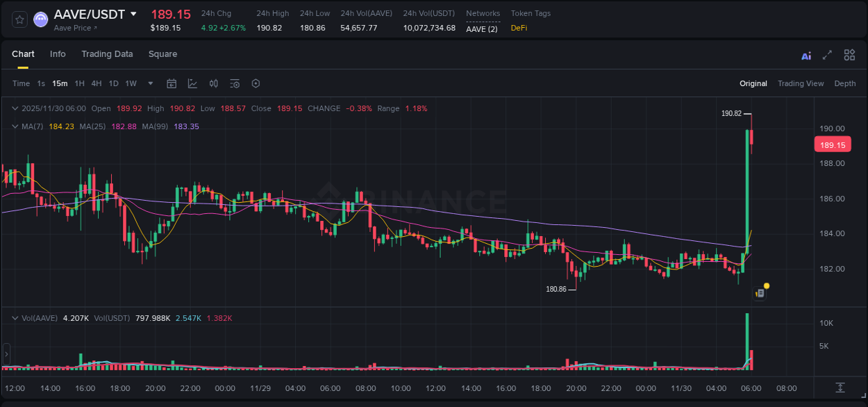Click the order book icon near the chart

pos(759,292)
